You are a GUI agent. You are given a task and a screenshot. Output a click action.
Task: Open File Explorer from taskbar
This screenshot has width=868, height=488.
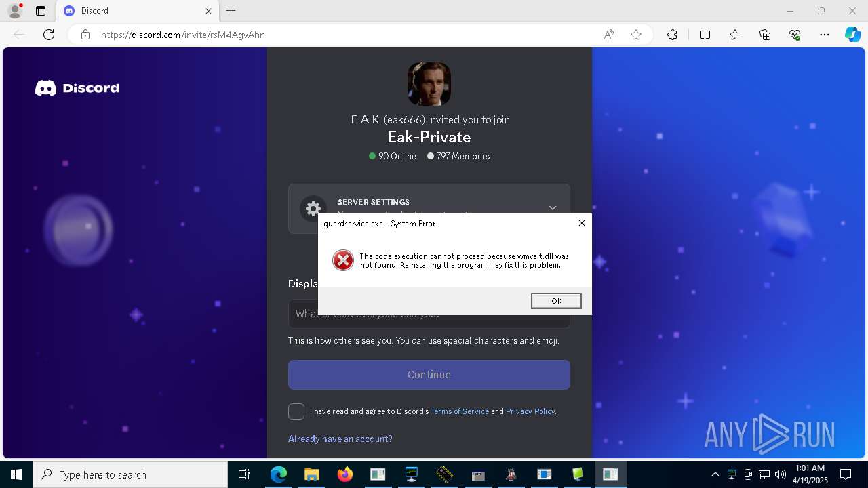311,474
